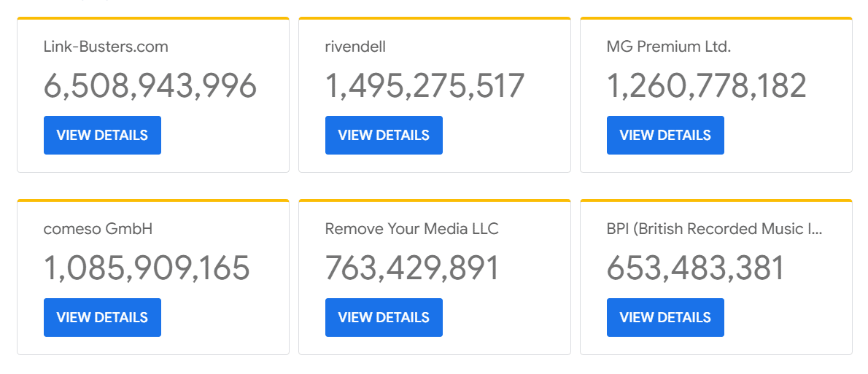View details of comeso GmbH
Viewport: 868px width, 374px height.
tap(102, 318)
